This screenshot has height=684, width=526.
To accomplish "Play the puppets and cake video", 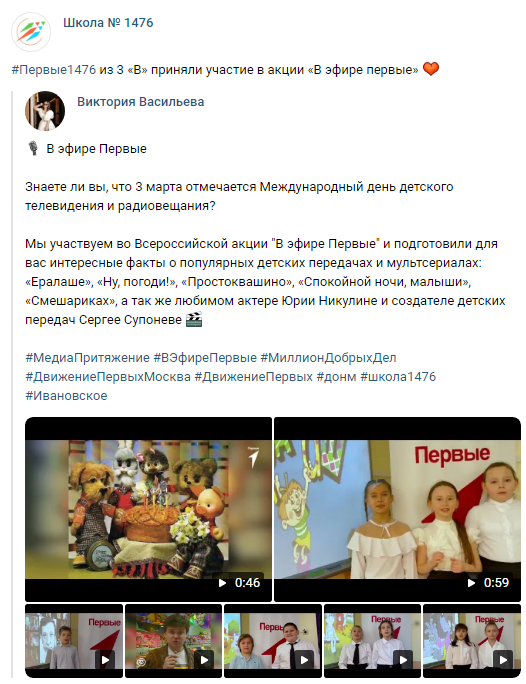I will pyautogui.click(x=148, y=509).
